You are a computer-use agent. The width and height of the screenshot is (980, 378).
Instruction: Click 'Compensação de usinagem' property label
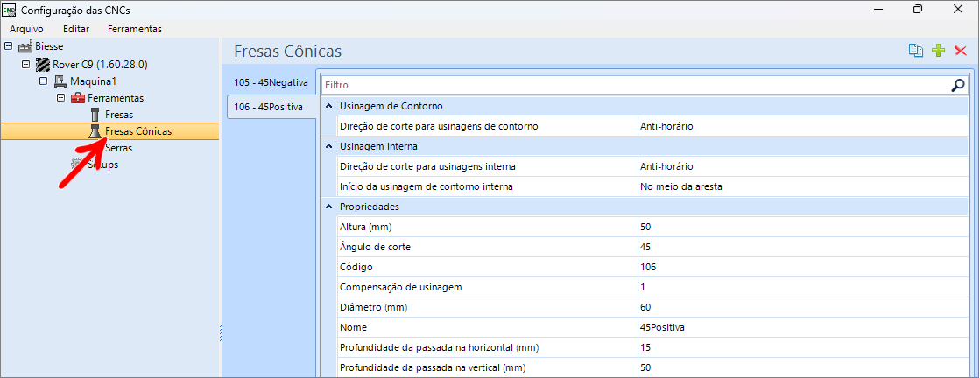[400, 287]
